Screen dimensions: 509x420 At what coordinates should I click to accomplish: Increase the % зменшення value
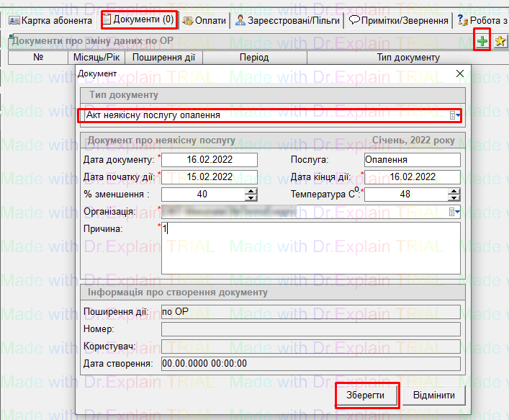tap(251, 191)
